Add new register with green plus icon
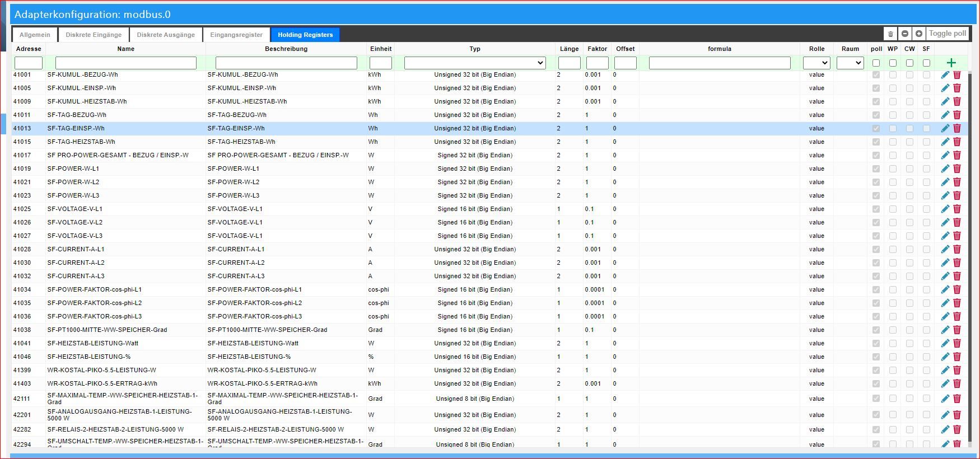Viewport: 980px width, 459px height. [x=951, y=63]
